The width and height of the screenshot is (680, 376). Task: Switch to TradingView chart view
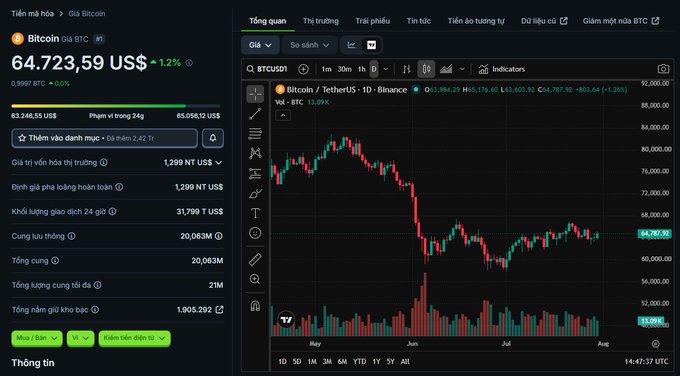click(x=372, y=45)
